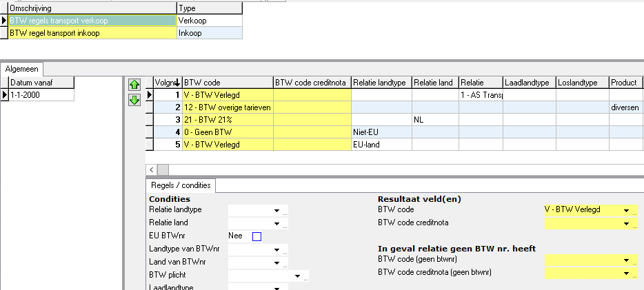Click the Verkoop type cell
Image resolution: width=644 pixels, height=290 pixels.
click(210, 21)
